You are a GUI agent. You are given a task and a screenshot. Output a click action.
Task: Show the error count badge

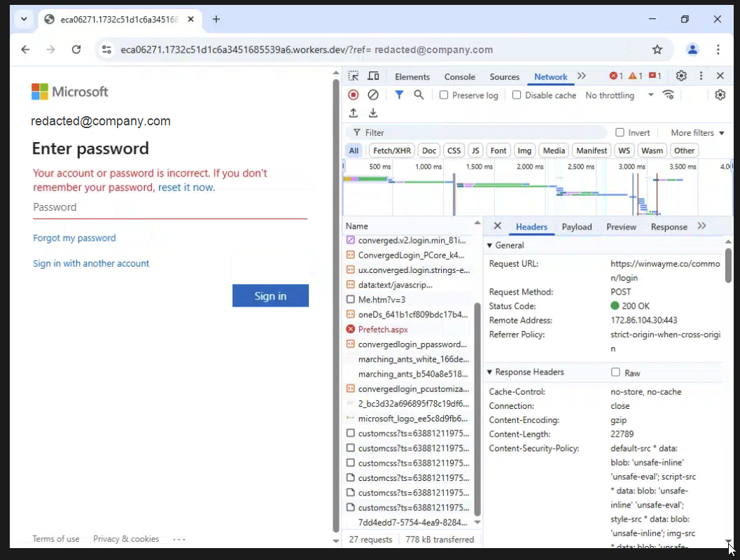(x=616, y=76)
